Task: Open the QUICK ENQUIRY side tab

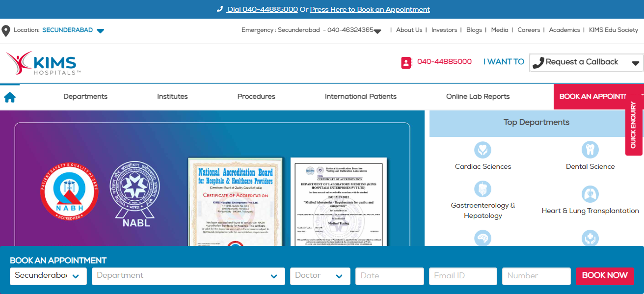Action: (x=634, y=125)
